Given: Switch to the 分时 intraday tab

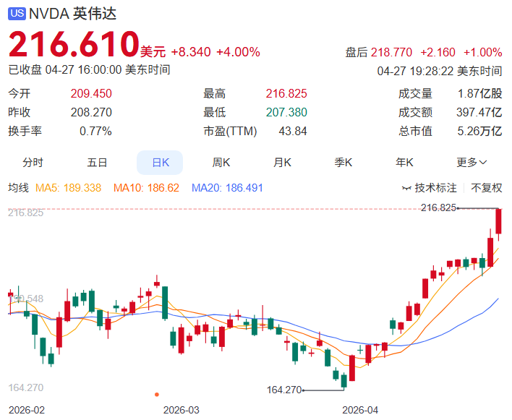Looking at the screenshot, I should click(33, 163).
